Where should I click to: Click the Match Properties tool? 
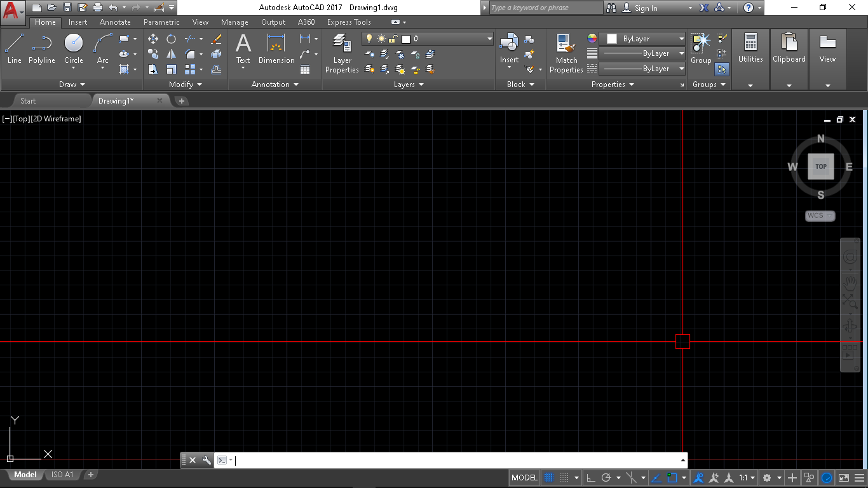566,53
